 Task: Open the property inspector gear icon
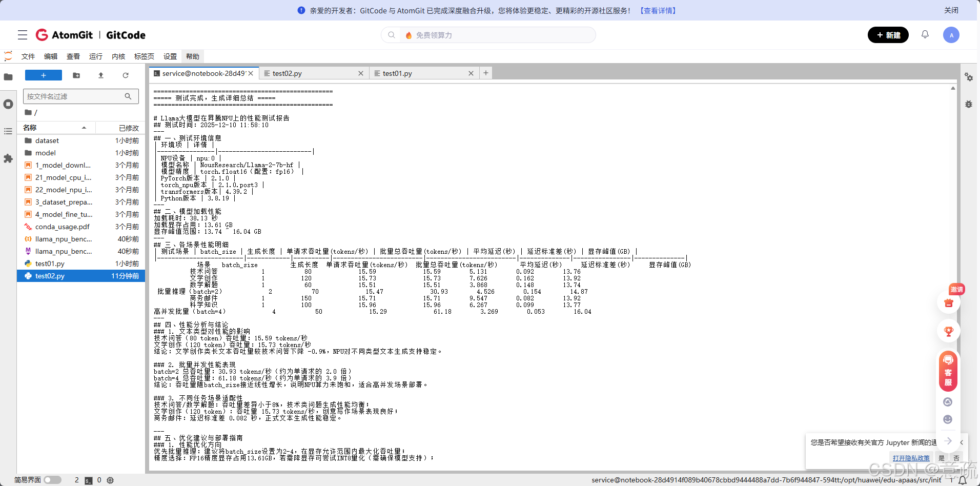969,77
